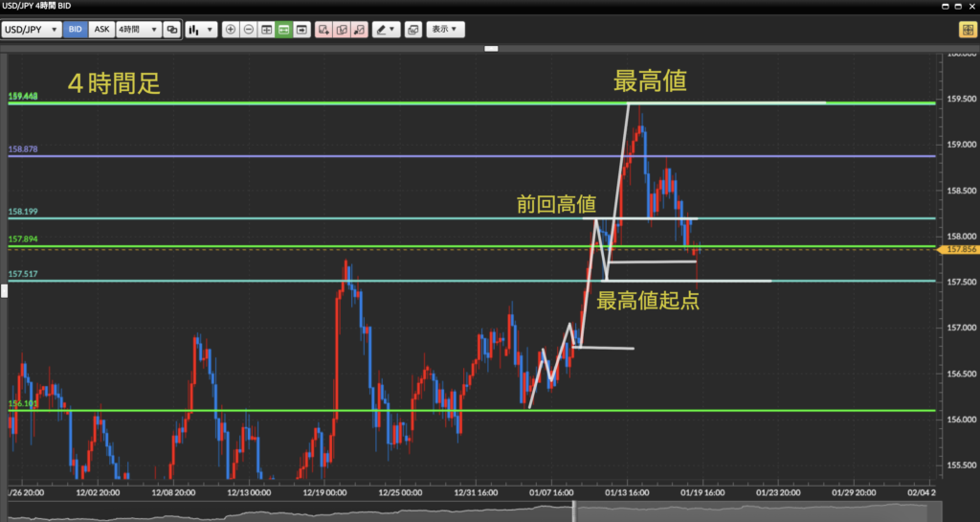The width and height of the screenshot is (980, 522).
Task: Click the 157.856 current price label
Action: click(x=961, y=249)
